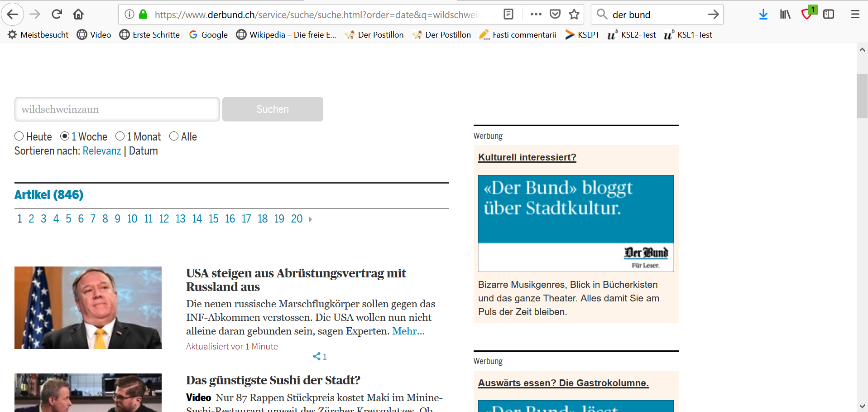Image resolution: width=868 pixels, height=412 pixels.
Task: Open the Video bookmark
Action: [94, 35]
